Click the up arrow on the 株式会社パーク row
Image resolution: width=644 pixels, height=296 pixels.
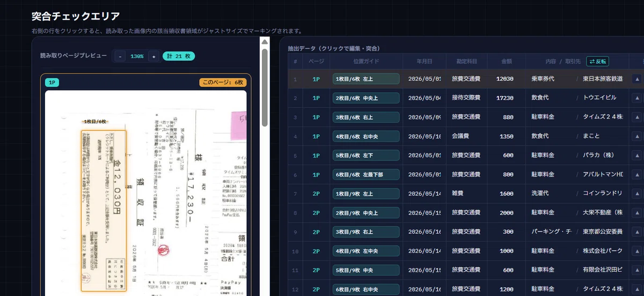coord(637,251)
